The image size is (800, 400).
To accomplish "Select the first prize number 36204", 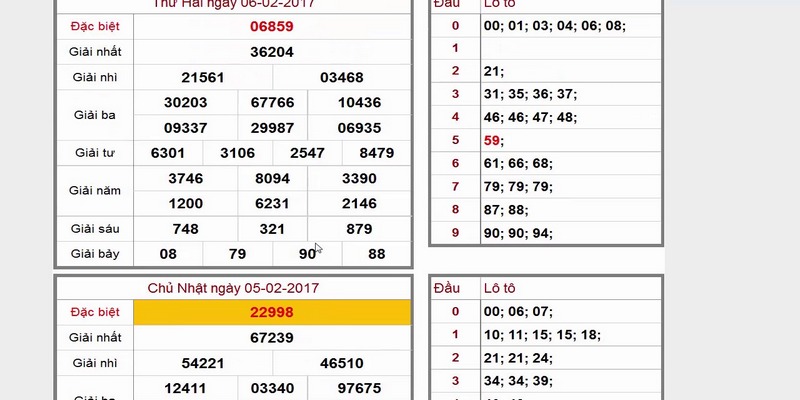I will pos(271,51).
